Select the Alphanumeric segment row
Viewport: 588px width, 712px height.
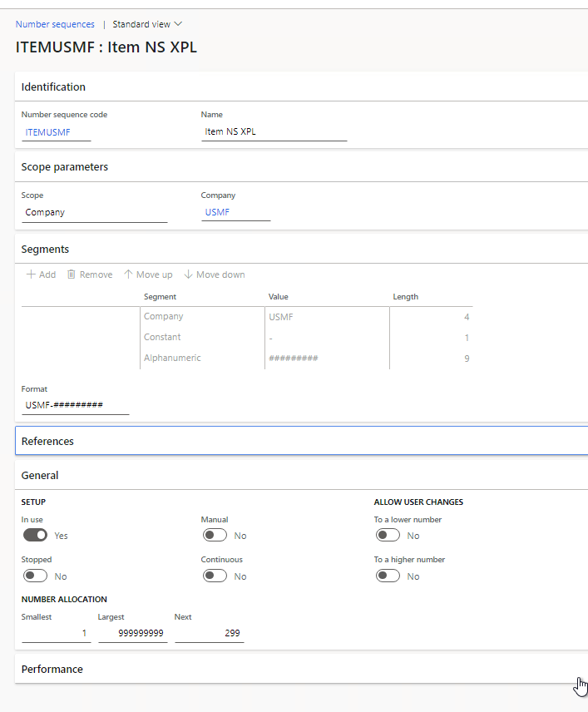[247, 358]
